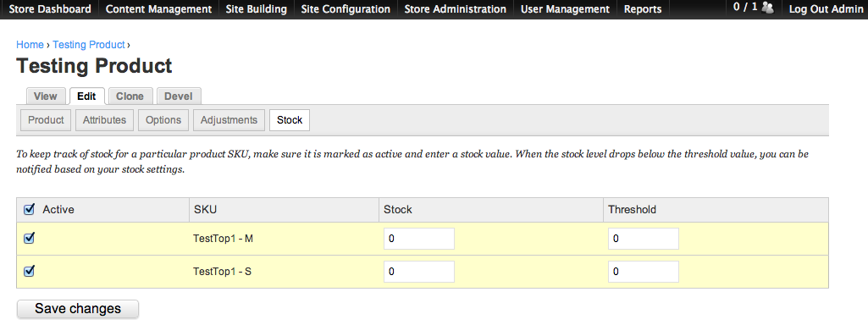Uncheck Active for TestTop1 - M

(30, 238)
